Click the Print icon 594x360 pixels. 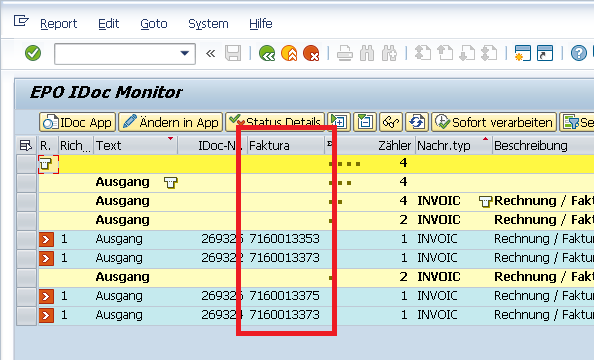[x=345, y=53]
